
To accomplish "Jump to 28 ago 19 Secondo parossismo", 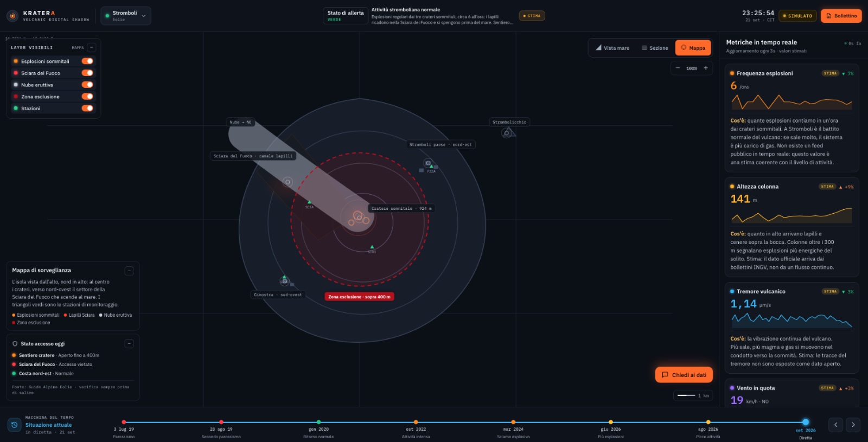I will coord(221,422).
